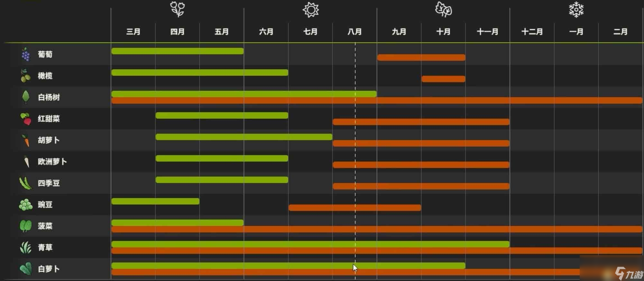Click the poplar orange harvest bar
The height and width of the screenshot is (281, 644).
click(x=377, y=100)
